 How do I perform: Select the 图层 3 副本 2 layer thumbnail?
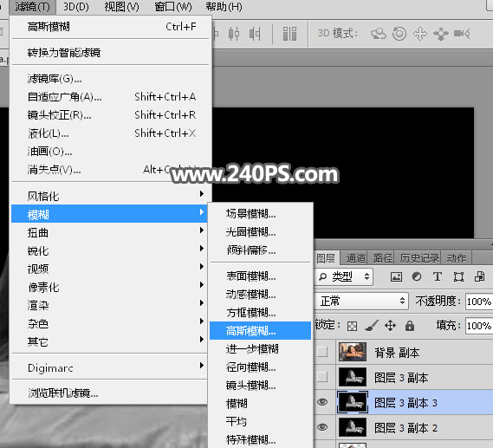[353, 427]
